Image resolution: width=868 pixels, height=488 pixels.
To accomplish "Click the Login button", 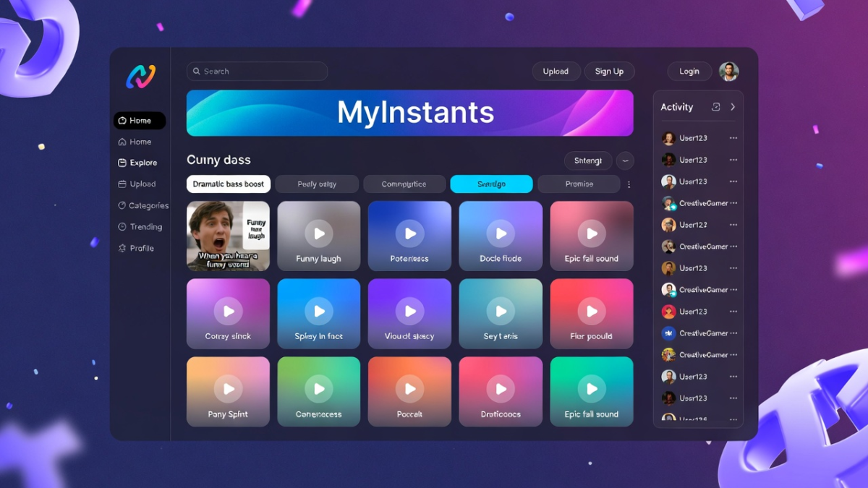I will 689,71.
